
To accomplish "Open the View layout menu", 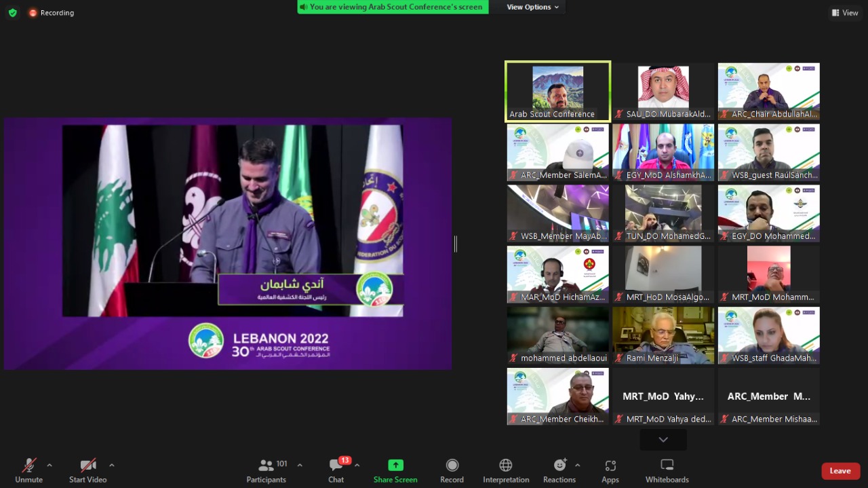I will click(845, 12).
